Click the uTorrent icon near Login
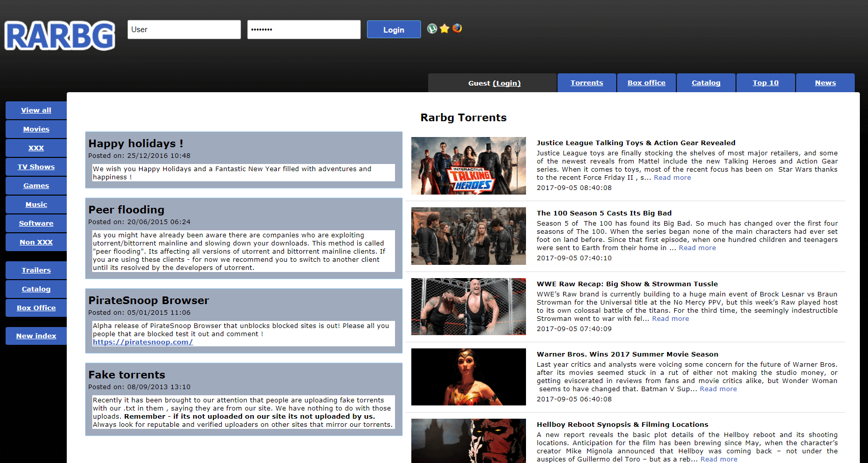This screenshot has height=463, width=868. [x=432, y=29]
